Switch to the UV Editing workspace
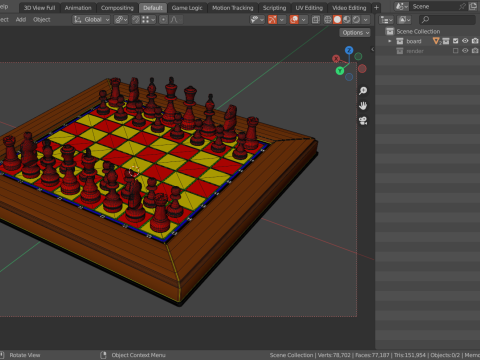The height and width of the screenshot is (360, 480). 309,8
